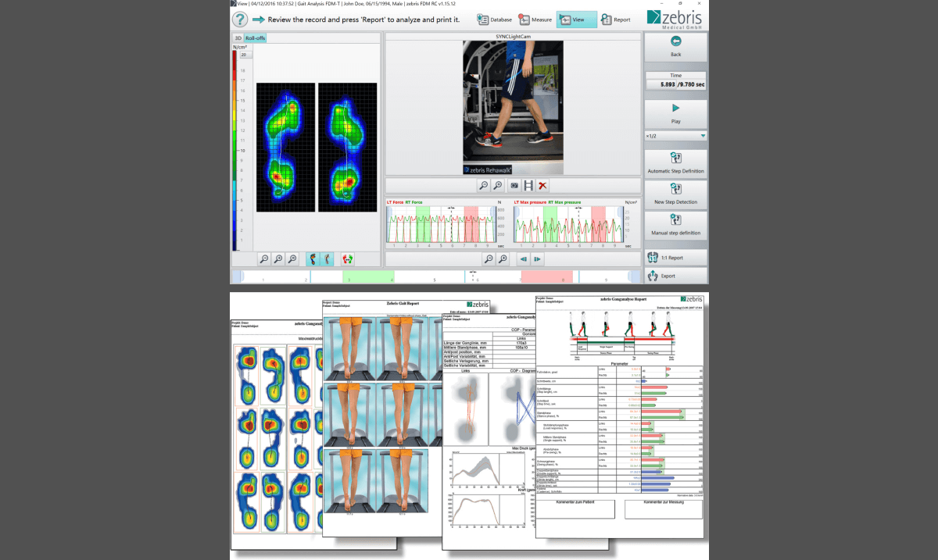Screen dimensions: 938x560
Task: Open the Report section
Action: (615, 20)
